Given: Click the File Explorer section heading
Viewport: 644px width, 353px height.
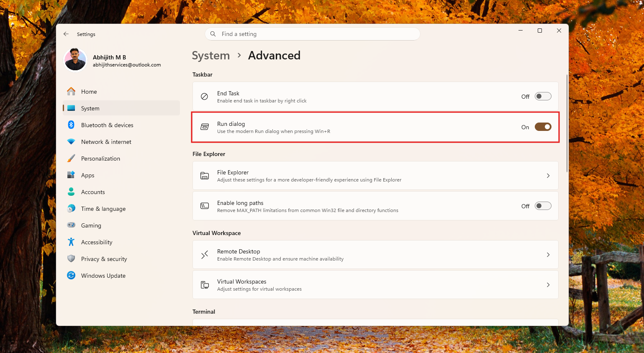Looking at the screenshot, I should (x=209, y=154).
